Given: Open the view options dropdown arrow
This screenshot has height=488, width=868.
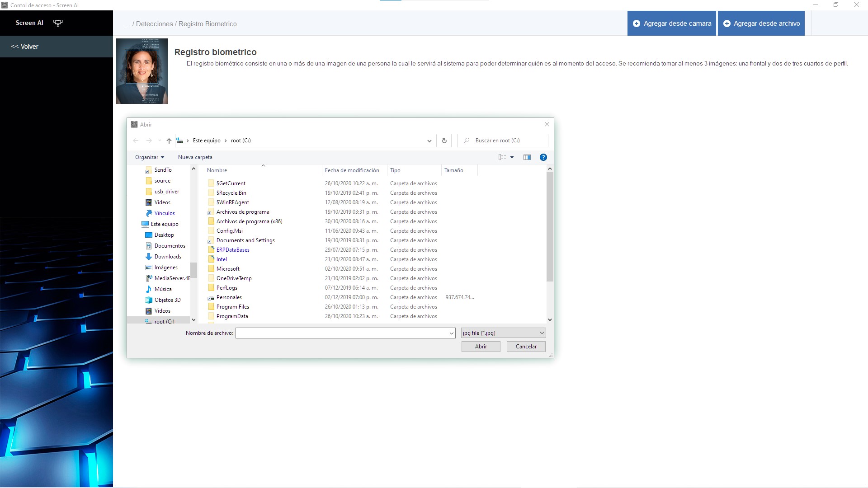Looking at the screenshot, I should pyautogui.click(x=512, y=157).
